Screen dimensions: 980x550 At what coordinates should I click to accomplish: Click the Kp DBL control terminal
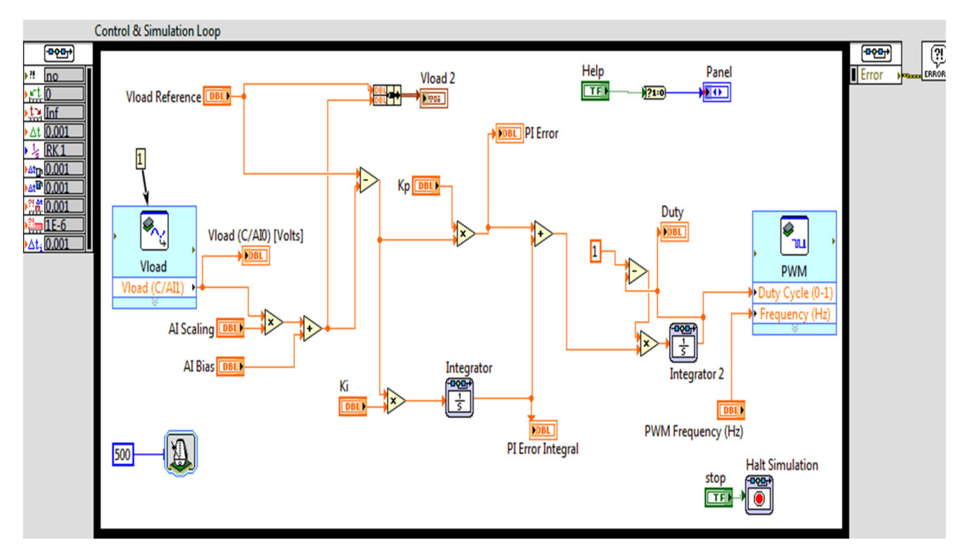pos(426,186)
